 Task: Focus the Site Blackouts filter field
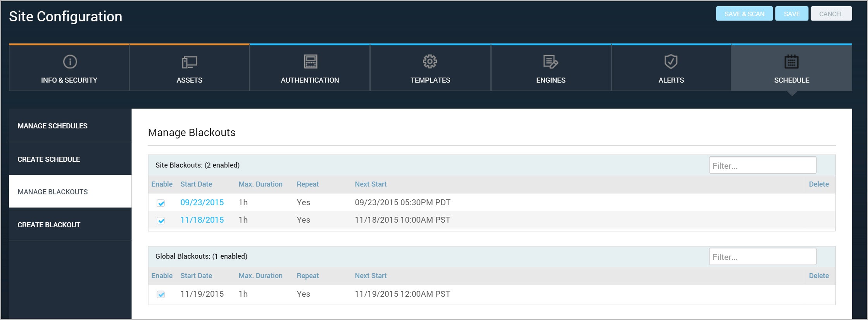762,166
